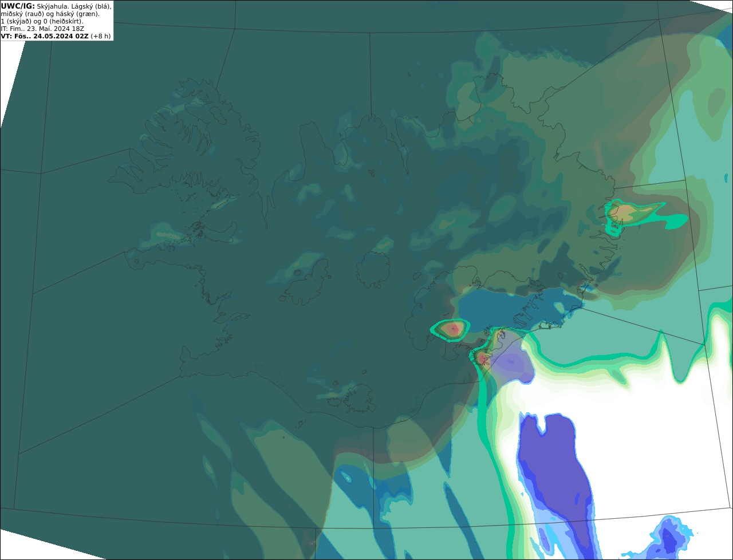Click the 'IT: Fim.. 23. Maí. 2024 18Z' line

pos(42,28)
